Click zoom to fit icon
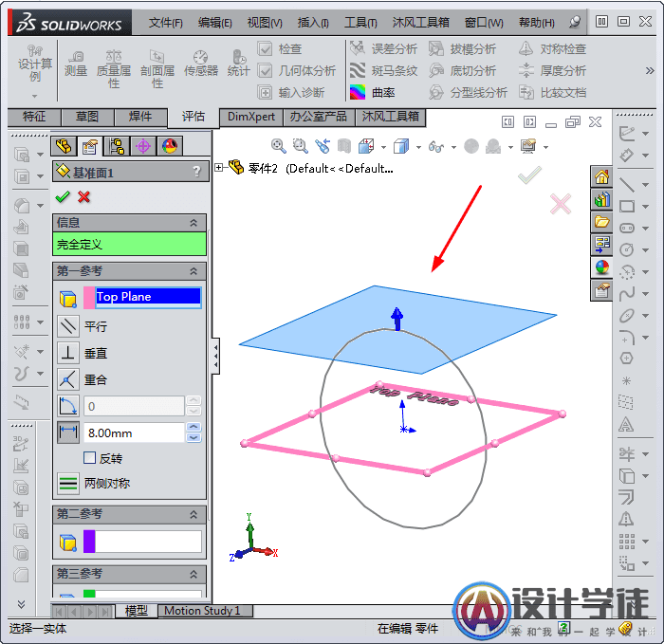The image size is (664, 644). (278, 146)
